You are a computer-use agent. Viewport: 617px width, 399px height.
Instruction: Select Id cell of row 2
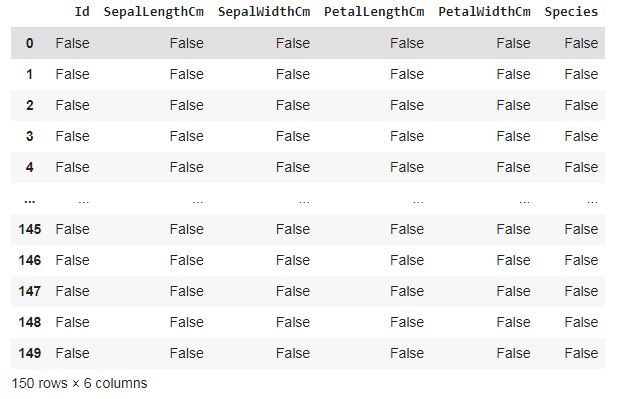[72, 105]
